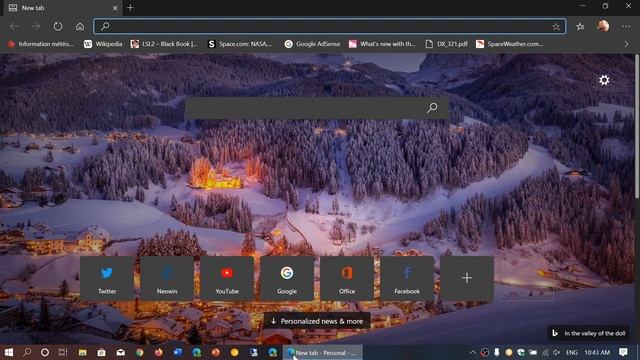Image resolution: width=640 pixels, height=360 pixels.
Task: Open the Google quick link tile
Action: tap(287, 278)
